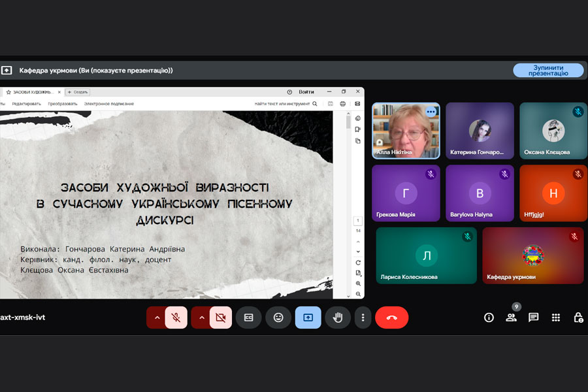The image size is (588, 392).
Task: Raise hand in the meeting
Action: tap(338, 318)
